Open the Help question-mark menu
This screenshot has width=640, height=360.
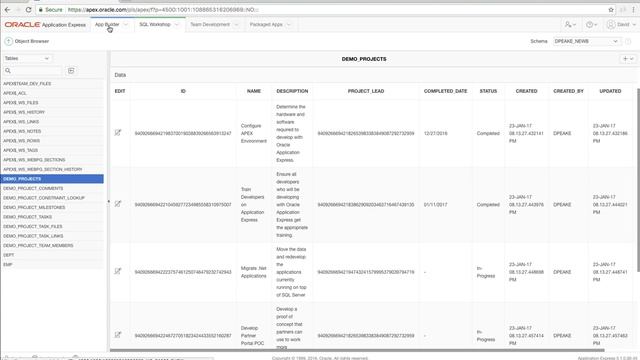pos(591,24)
